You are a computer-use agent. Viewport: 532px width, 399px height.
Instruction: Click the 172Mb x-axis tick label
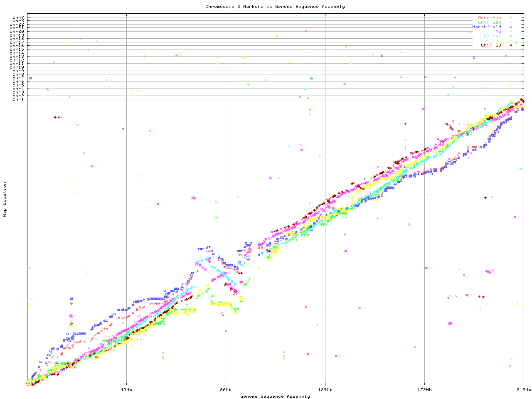point(424,390)
